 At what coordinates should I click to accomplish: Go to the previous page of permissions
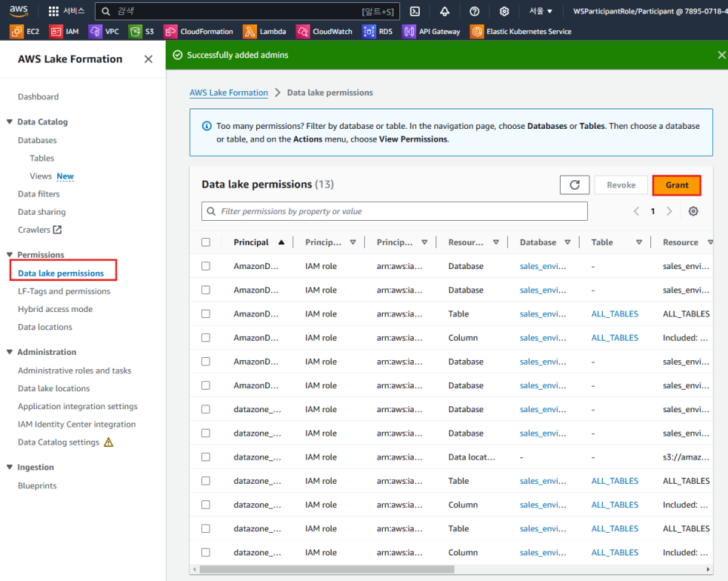coord(637,211)
